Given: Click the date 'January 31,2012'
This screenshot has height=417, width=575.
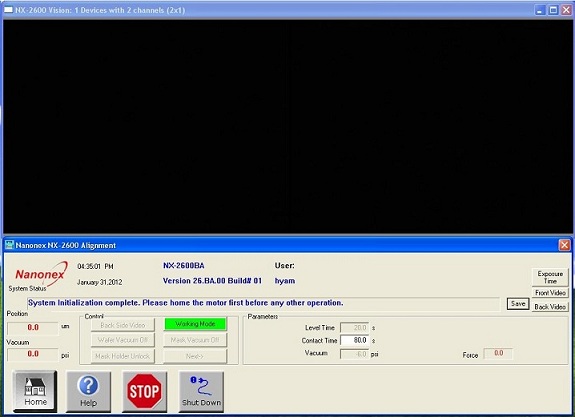Looking at the screenshot, I should pyautogui.click(x=100, y=282).
